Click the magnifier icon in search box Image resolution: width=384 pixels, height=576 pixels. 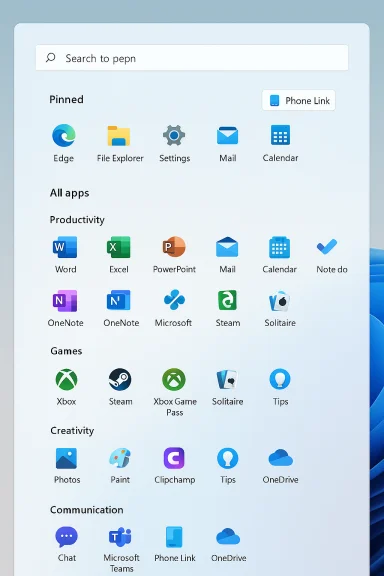pos(50,58)
